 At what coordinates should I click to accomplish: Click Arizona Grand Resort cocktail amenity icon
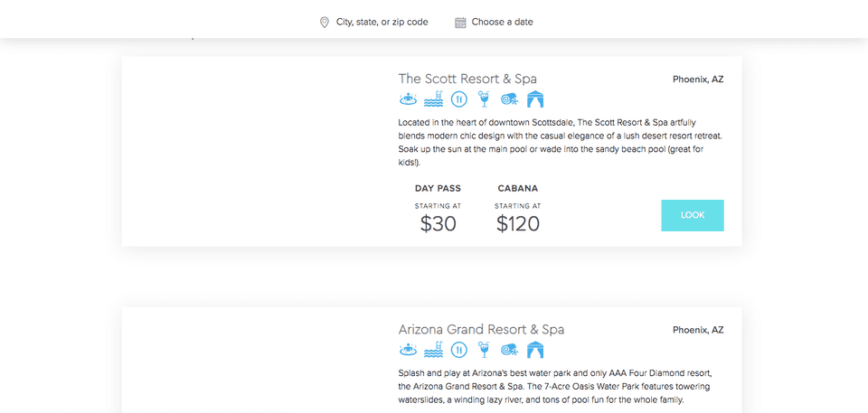click(485, 350)
